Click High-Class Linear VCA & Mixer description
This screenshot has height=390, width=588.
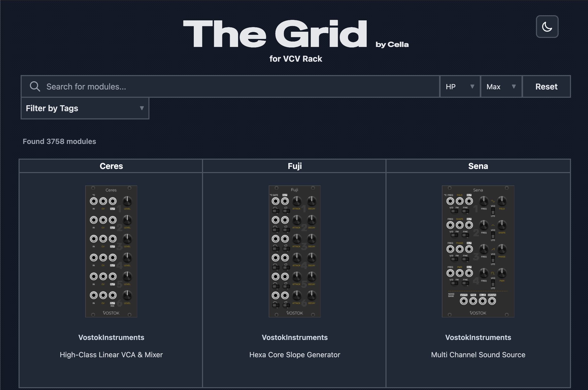[x=111, y=355]
